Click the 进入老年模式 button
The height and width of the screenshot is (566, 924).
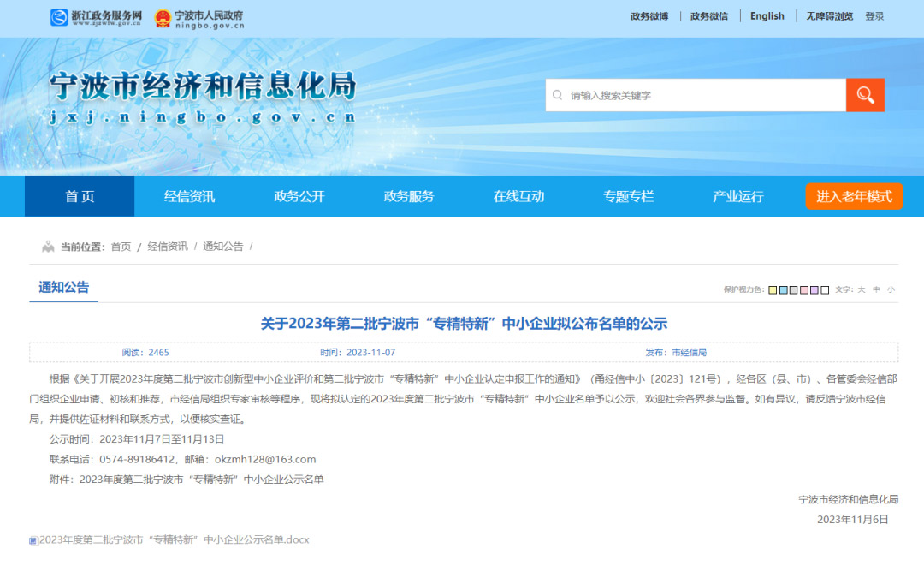854,197
